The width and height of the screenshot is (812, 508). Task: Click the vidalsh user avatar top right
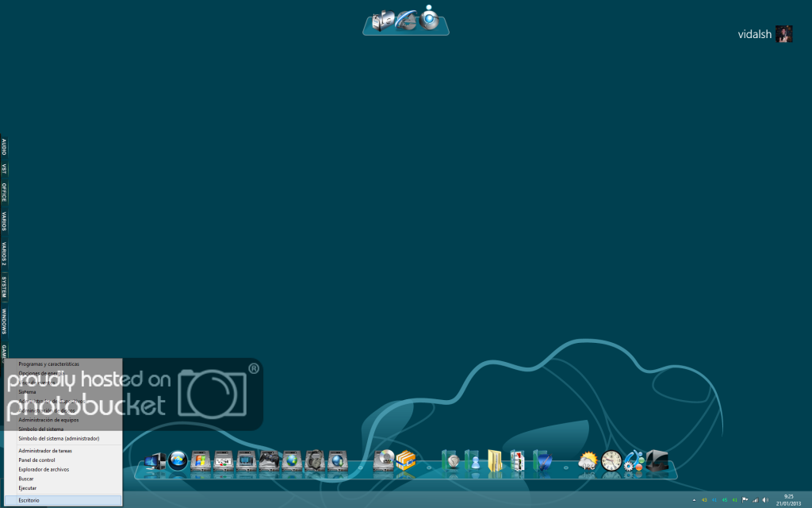(783, 33)
